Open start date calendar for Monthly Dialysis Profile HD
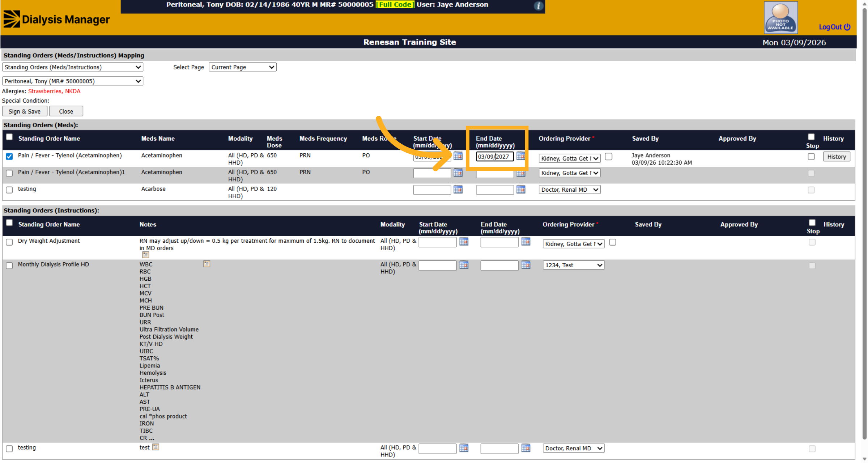 click(x=464, y=265)
